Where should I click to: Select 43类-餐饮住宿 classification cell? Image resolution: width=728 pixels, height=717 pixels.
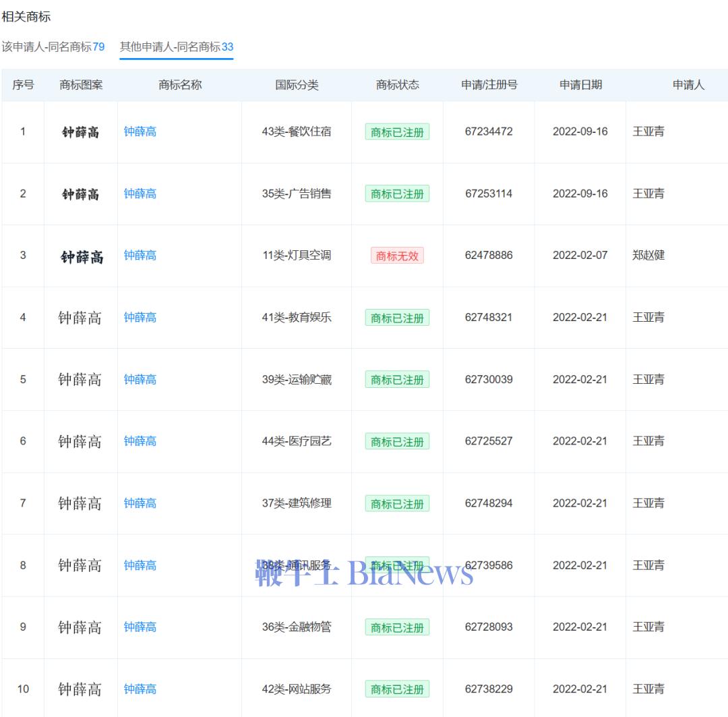point(297,132)
